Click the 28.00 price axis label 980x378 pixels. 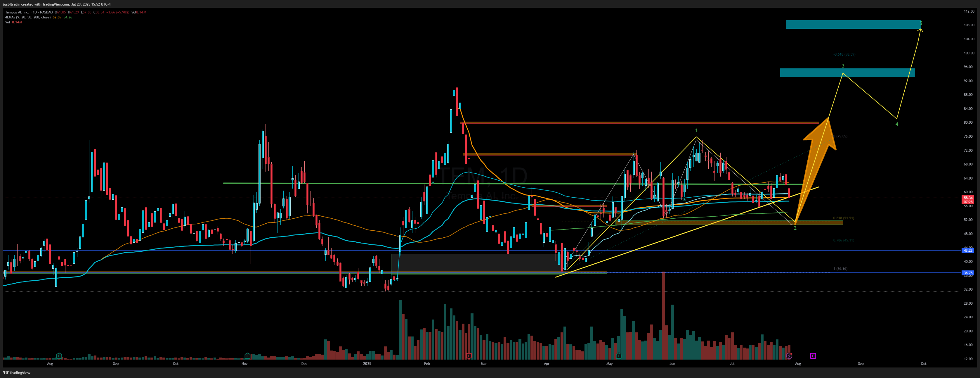tap(968, 303)
